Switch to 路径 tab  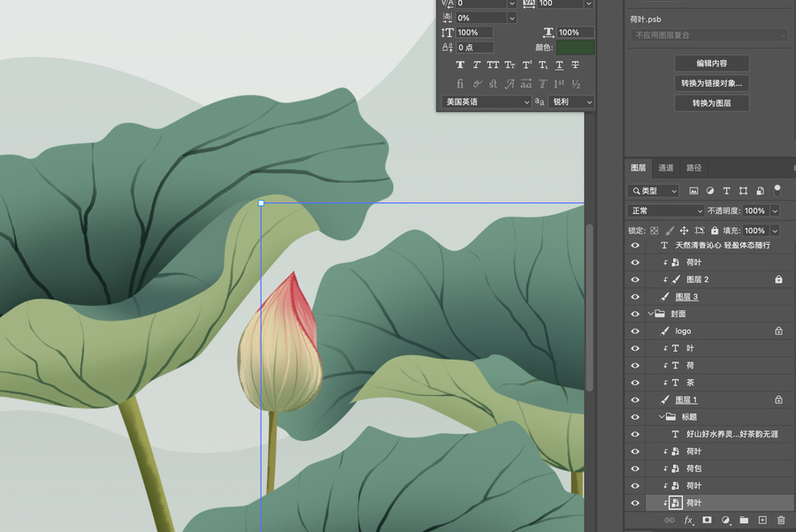tap(693, 168)
